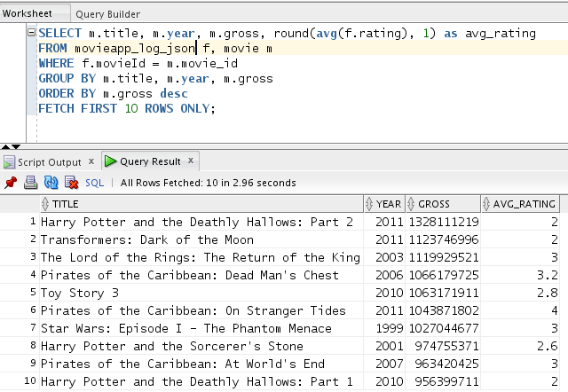Click gross value 1043871802
Screen dimensions: 568x392
tap(443, 310)
